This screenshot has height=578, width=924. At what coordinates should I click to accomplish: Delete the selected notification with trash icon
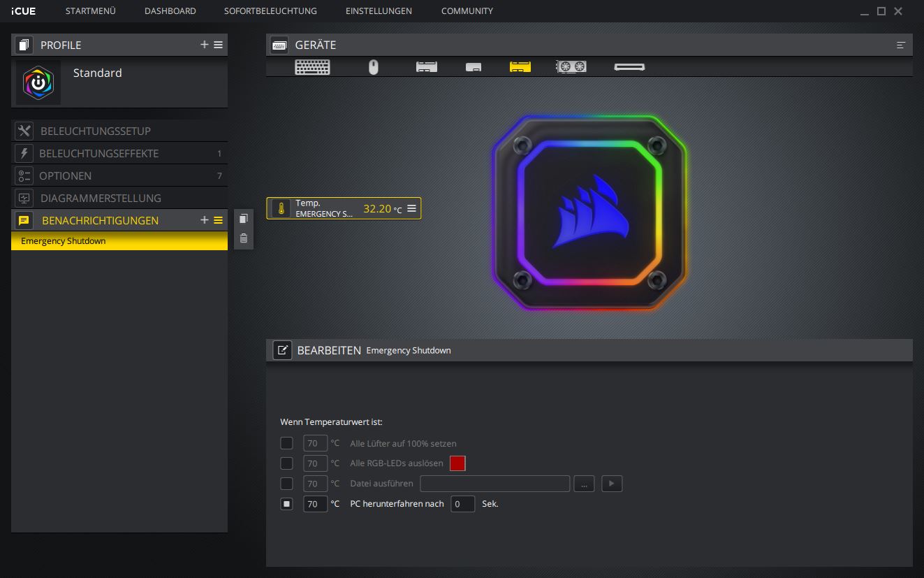244,238
